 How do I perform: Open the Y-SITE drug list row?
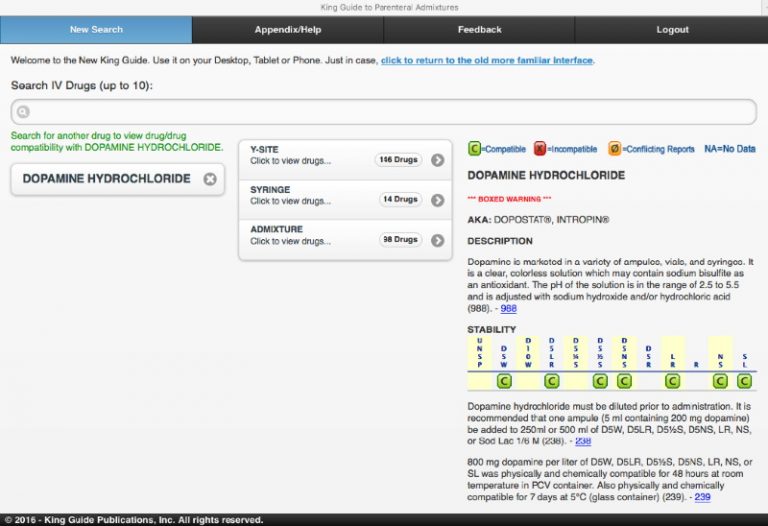click(x=345, y=160)
